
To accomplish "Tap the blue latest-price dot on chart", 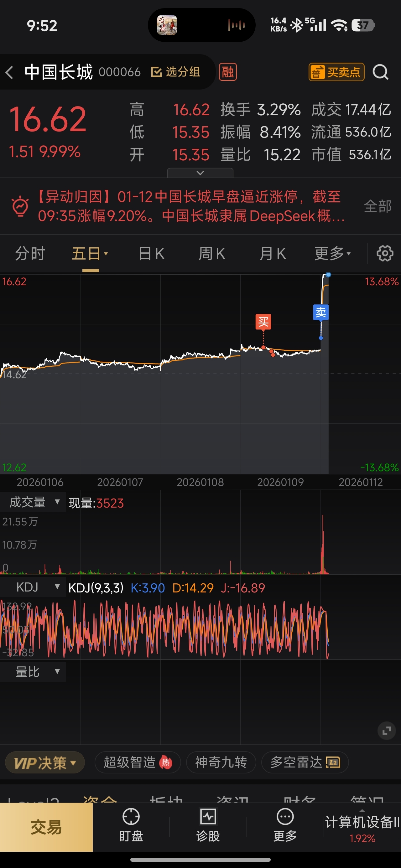I will pos(329,275).
